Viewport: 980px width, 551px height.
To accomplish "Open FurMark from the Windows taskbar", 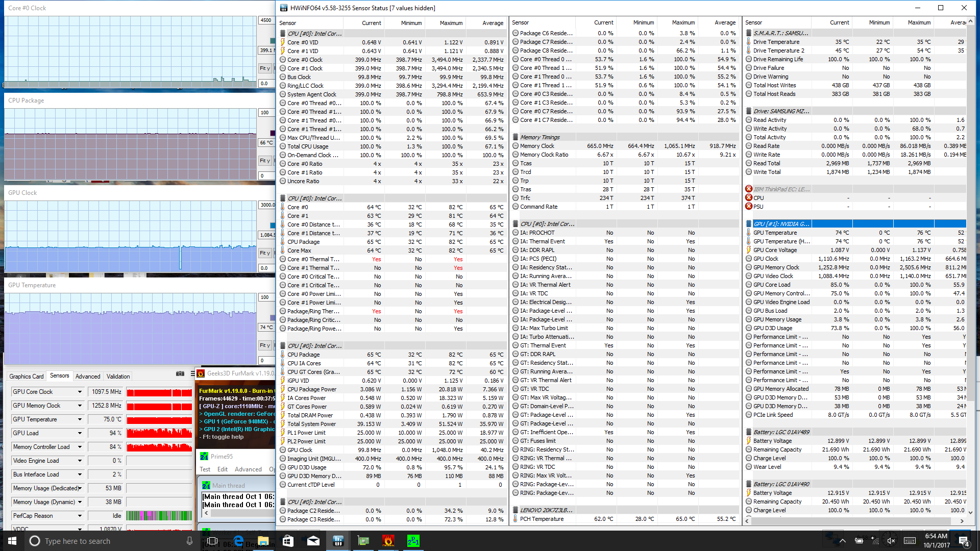I will point(388,541).
